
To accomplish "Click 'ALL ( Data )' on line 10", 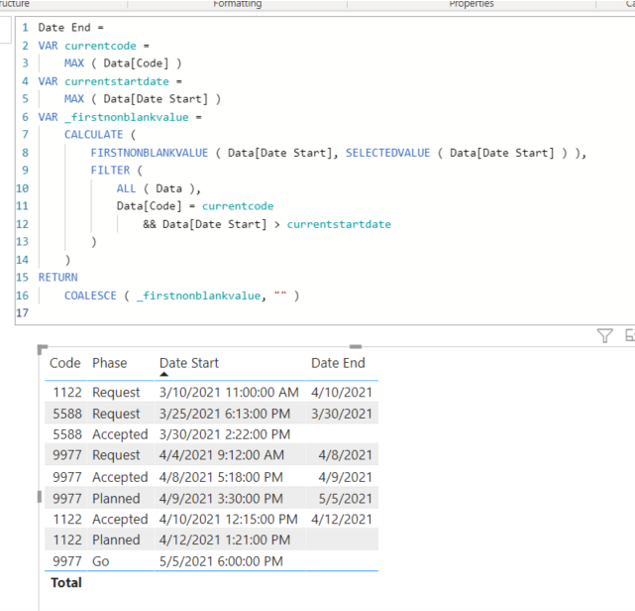I will [x=158, y=189].
